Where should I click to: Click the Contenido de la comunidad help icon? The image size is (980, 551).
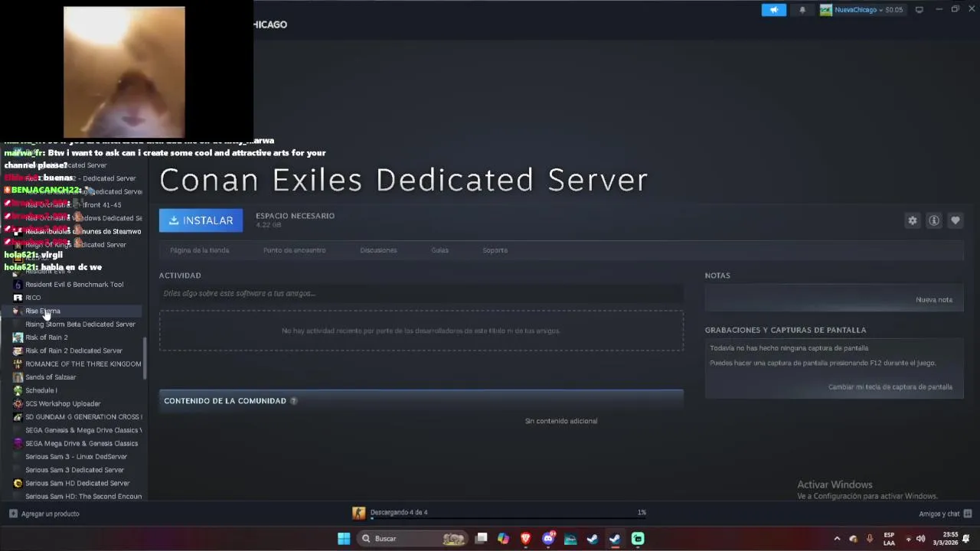pyautogui.click(x=293, y=401)
